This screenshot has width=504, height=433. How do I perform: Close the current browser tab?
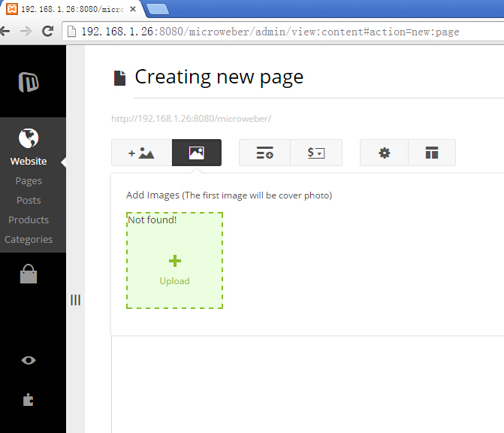pyautogui.click(x=133, y=9)
